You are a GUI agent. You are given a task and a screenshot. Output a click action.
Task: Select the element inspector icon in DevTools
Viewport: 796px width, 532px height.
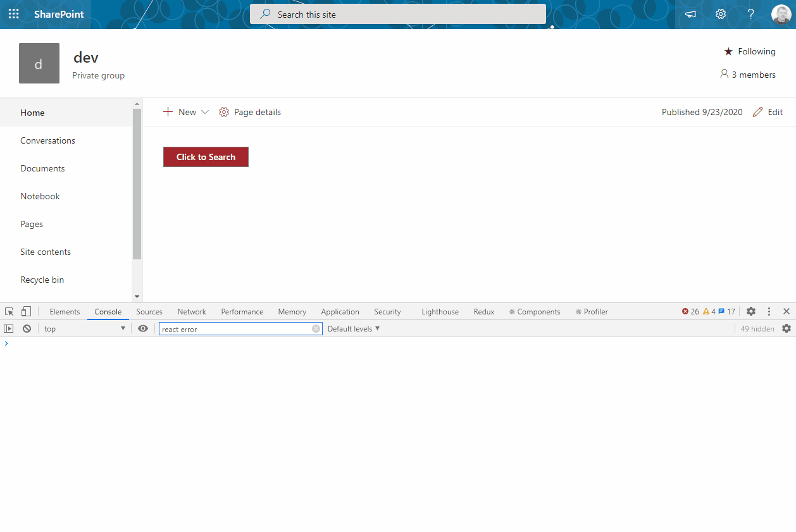[x=9, y=311]
